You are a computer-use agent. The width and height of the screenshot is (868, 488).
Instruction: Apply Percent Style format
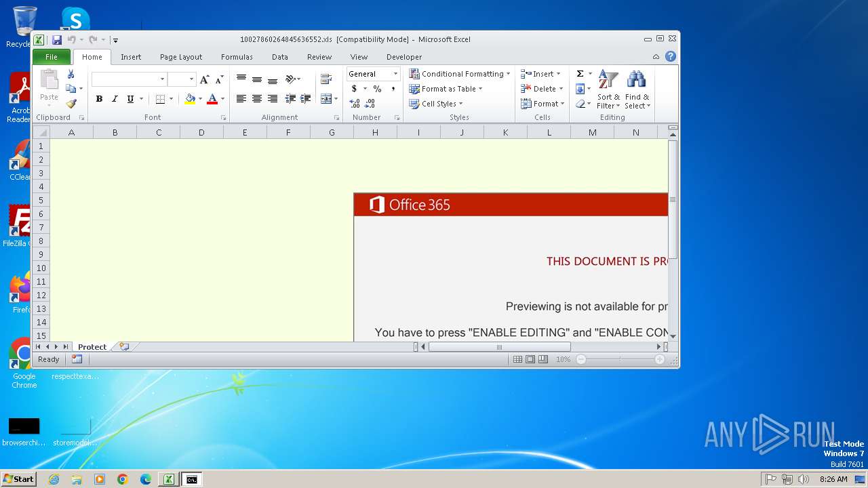point(377,89)
